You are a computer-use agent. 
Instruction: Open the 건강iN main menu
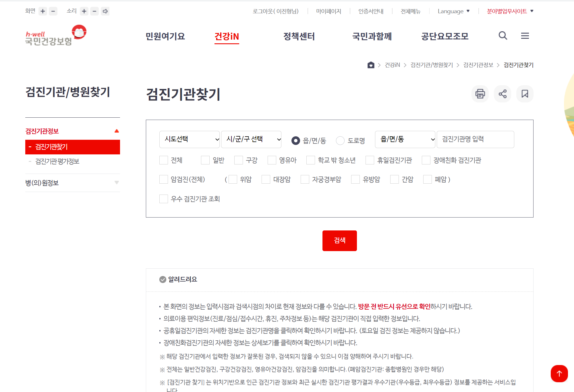(x=227, y=36)
